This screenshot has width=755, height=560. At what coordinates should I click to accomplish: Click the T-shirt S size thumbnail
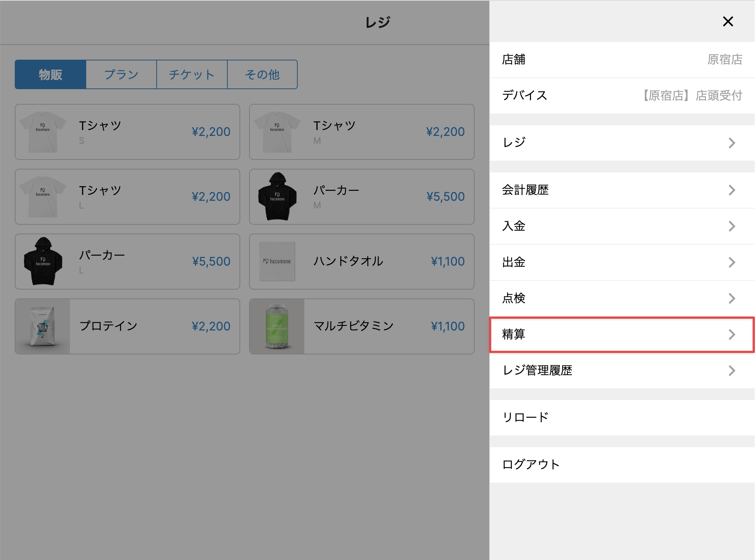tap(43, 132)
